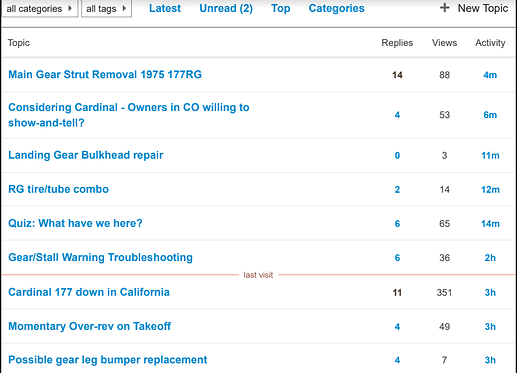Click the 88 views count for Main Gear Strut
Screen dimensions: 517x373
point(444,75)
